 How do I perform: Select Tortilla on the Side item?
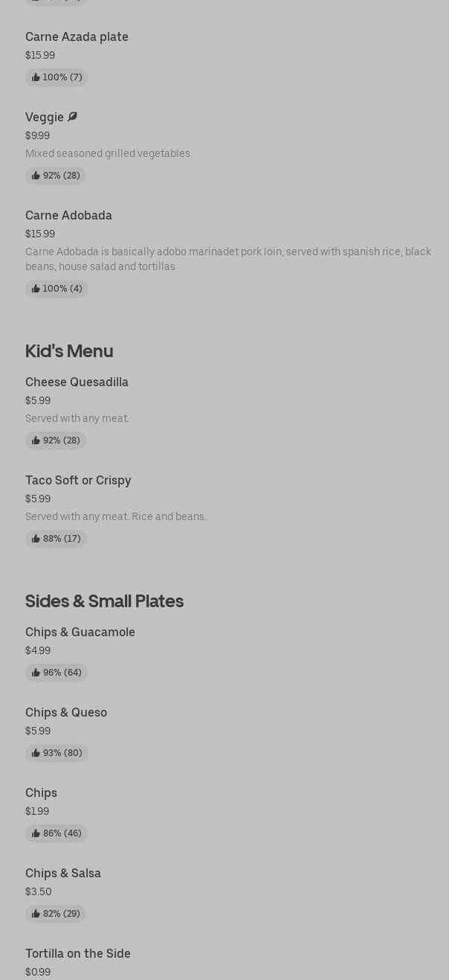tap(78, 954)
